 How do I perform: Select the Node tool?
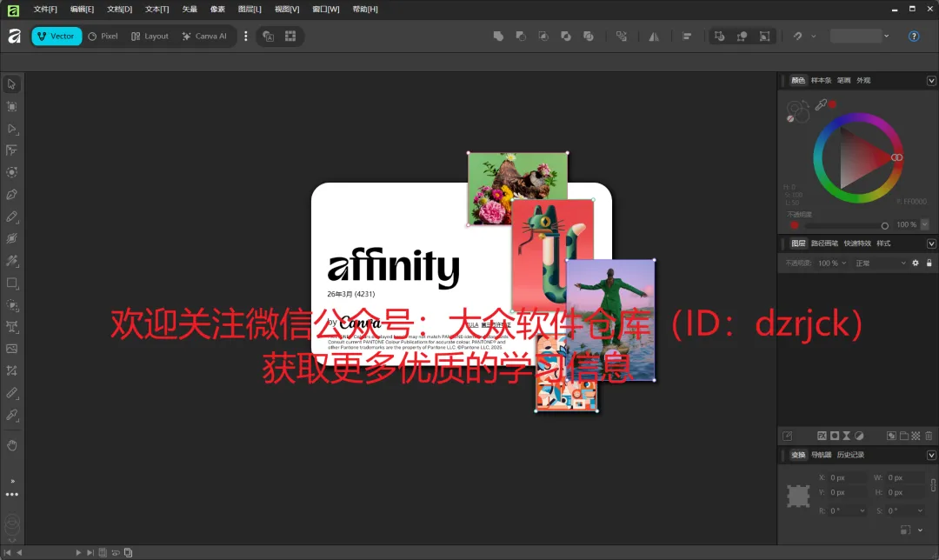point(11,129)
